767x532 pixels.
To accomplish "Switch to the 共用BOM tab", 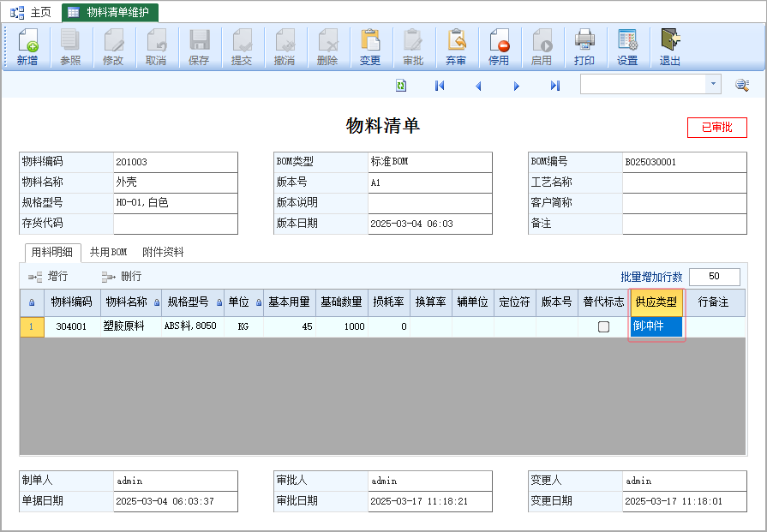I will click(108, 253).
